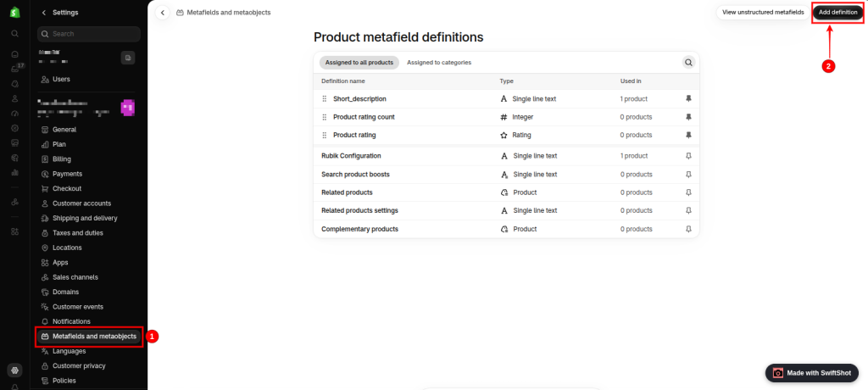Viewport: 868px width, 390px height.
Task: Click the search magnifier icon in the definitions table
Action: point(688,63)
